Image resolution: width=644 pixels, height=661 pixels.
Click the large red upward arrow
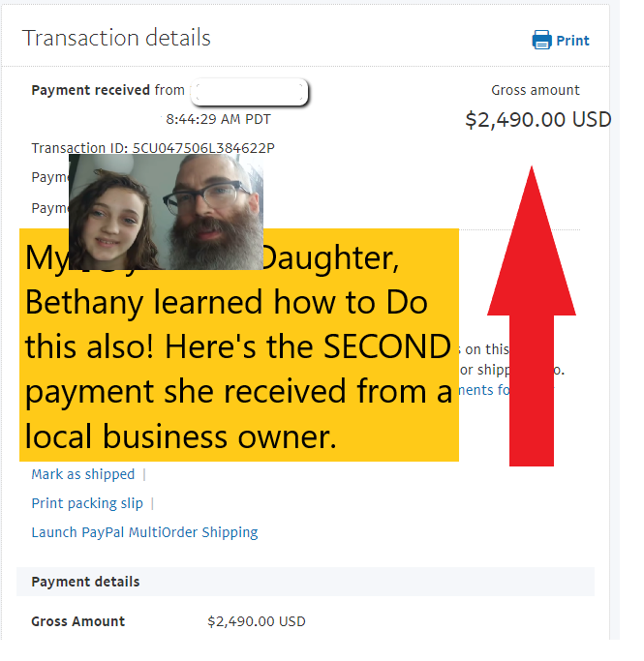pos(532,316)
